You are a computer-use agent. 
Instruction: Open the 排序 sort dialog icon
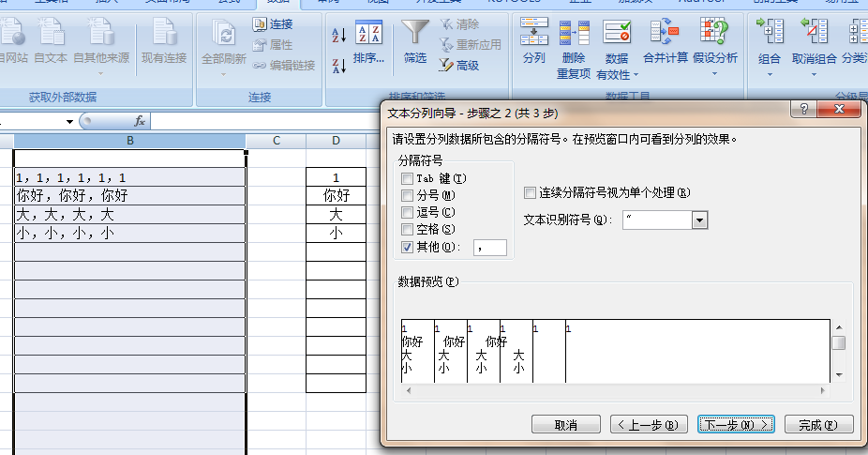point(368,34)
